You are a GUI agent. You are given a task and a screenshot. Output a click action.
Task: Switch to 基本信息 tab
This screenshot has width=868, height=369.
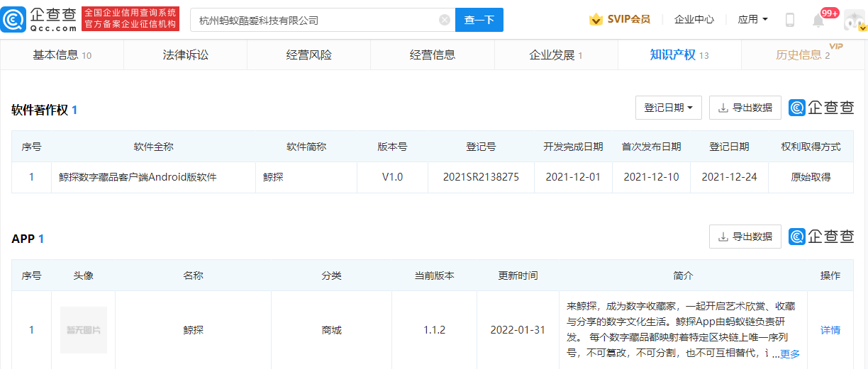pos(62,55)
